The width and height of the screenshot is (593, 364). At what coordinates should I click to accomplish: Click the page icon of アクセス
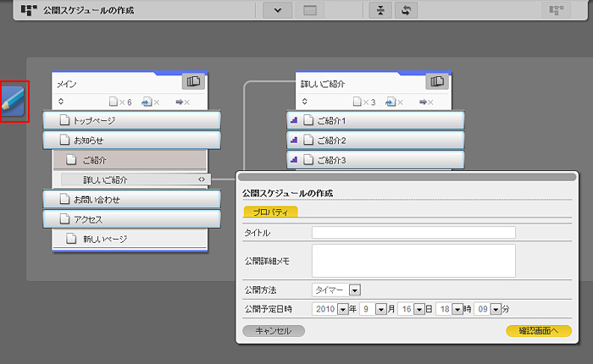[x=65, y=219]
